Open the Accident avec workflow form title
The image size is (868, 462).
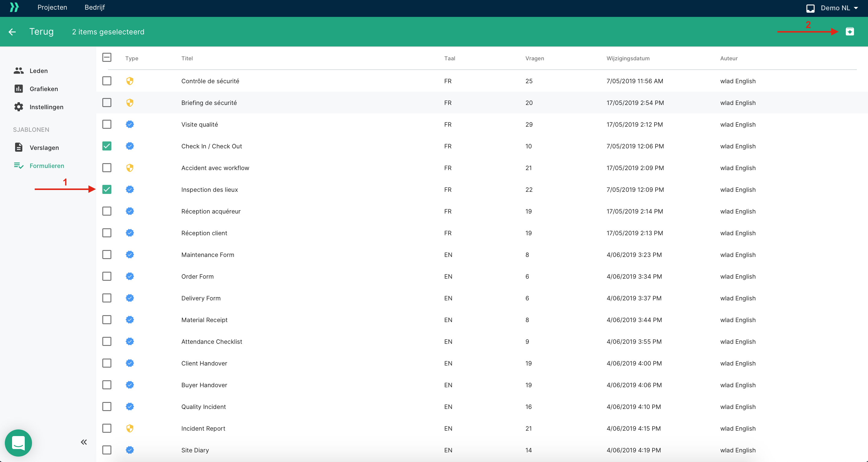click(215, 168)
